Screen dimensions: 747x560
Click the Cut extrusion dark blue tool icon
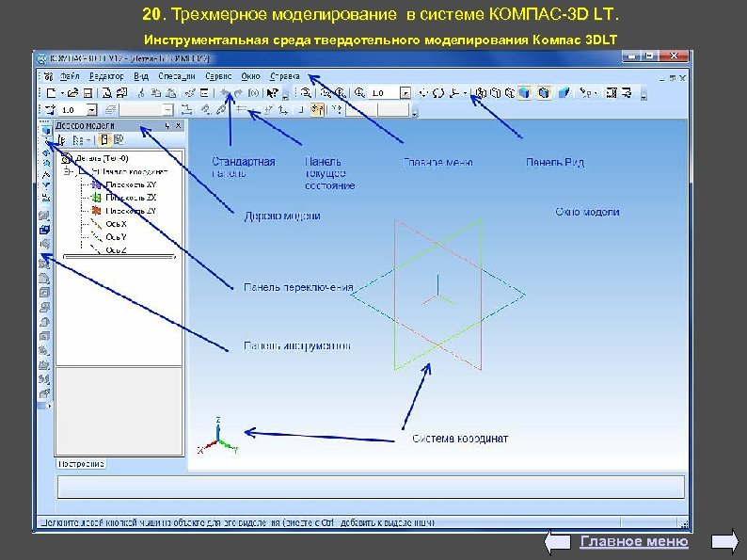(44, 230)
